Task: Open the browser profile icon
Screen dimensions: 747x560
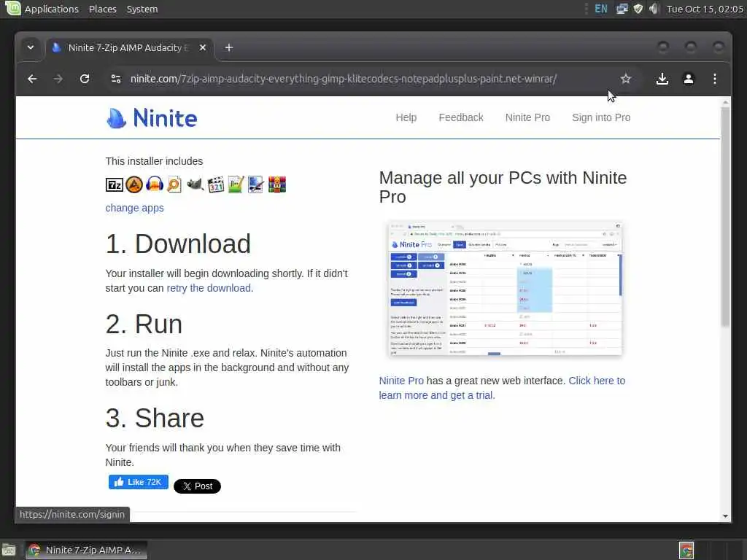Action: [689, 79]
